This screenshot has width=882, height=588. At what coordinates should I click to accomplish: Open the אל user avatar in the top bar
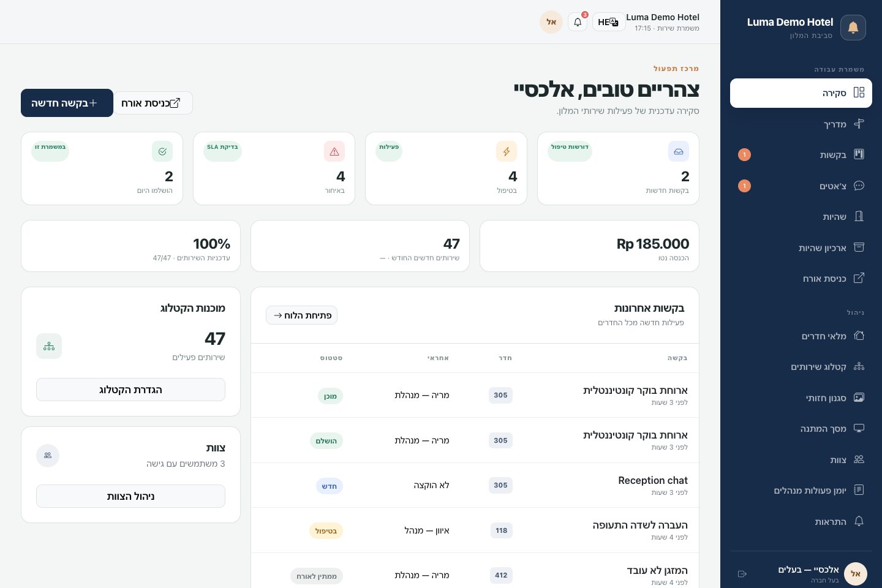click(551, 22)
